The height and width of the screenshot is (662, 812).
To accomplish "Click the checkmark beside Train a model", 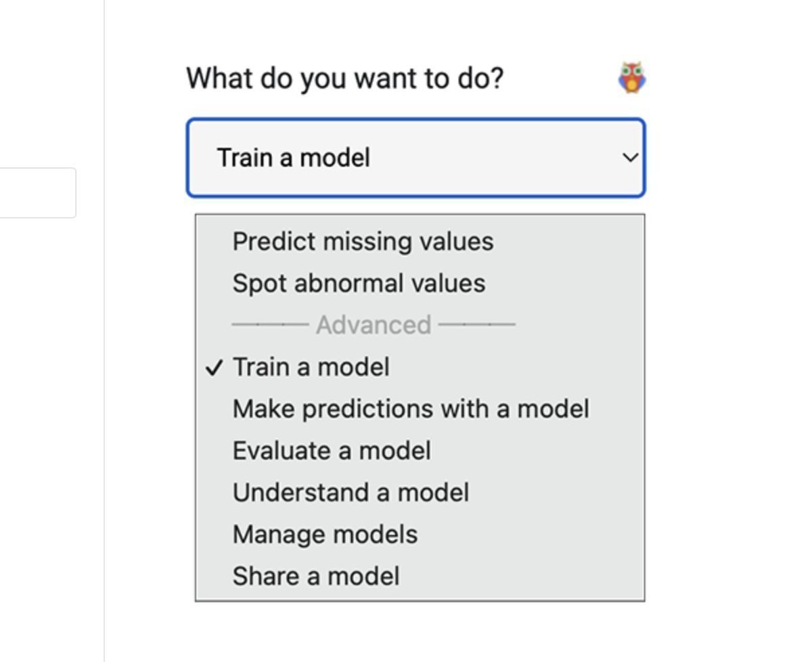I will [214, 368].
